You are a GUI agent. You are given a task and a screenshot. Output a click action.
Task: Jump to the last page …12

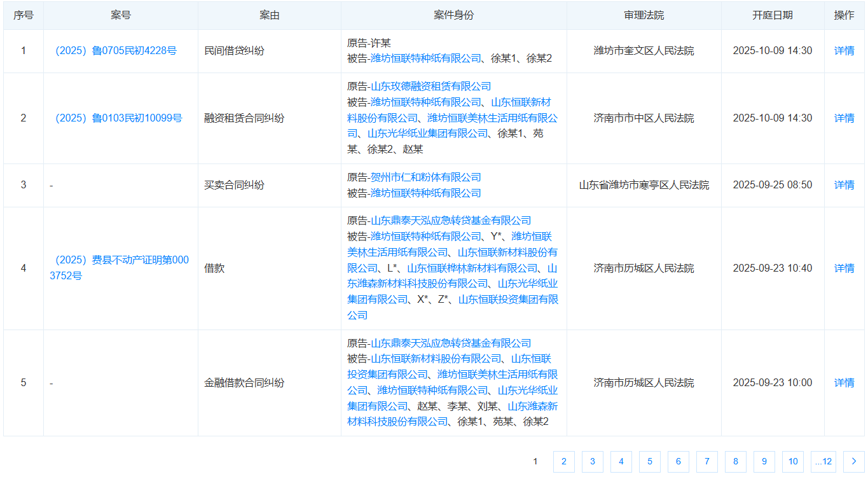823,462
